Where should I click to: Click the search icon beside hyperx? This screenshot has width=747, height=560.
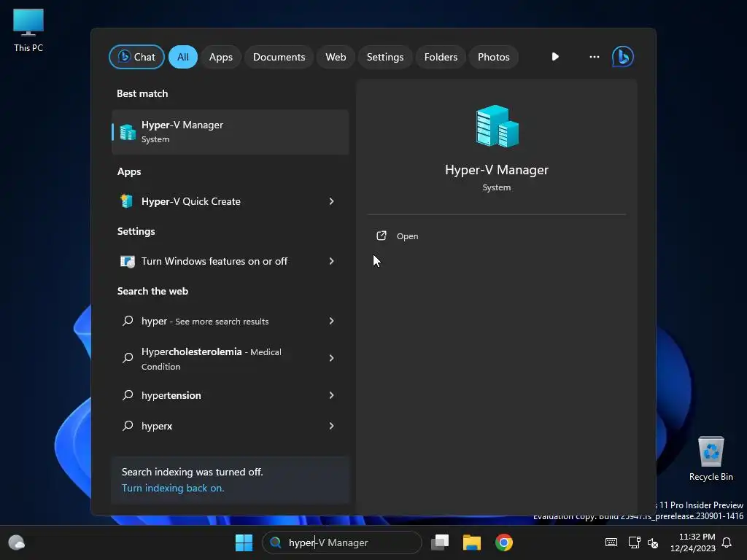tap(127, 426)
